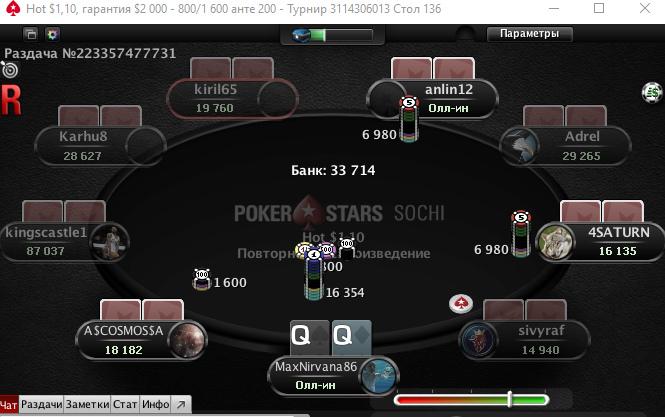Open the table window layout icon

click(x=31, y=34)
